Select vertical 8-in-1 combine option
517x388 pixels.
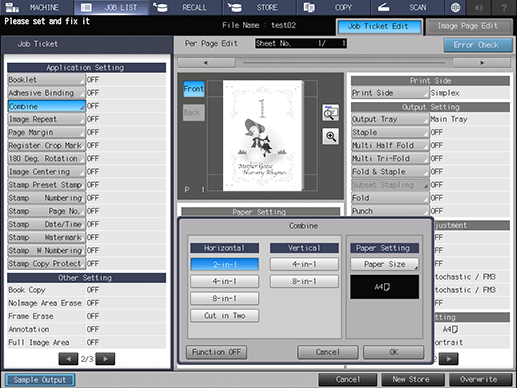tap(304, 281)
